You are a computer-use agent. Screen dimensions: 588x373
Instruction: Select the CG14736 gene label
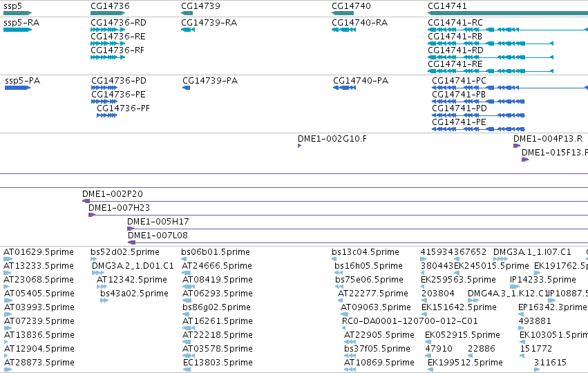pos(110,6)
